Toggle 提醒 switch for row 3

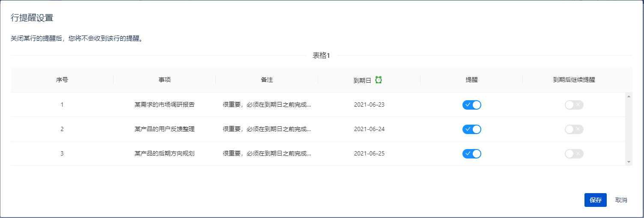(x=471, y=154)
